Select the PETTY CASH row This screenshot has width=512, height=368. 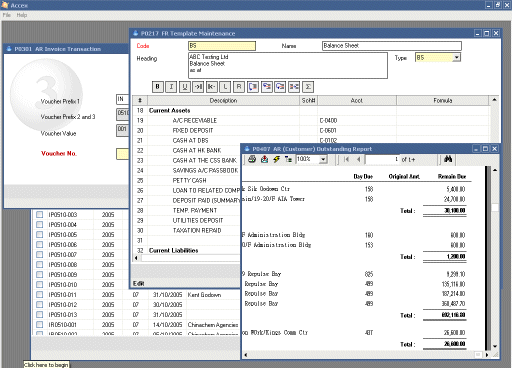[x=187, y=180]
